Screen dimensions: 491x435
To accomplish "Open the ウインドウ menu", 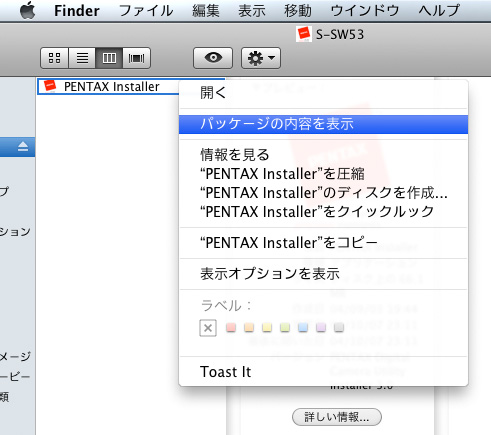I will (x=365, y=11).
